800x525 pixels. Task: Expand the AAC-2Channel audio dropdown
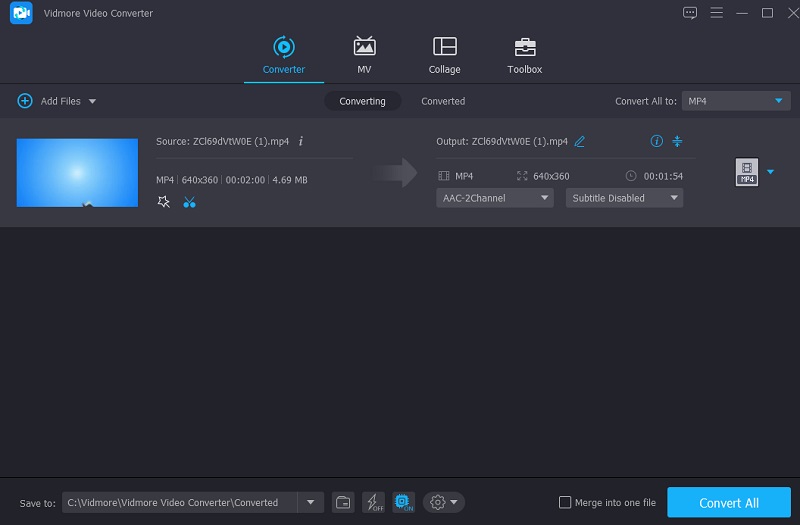pyautogui.click(x=495, y=198)
